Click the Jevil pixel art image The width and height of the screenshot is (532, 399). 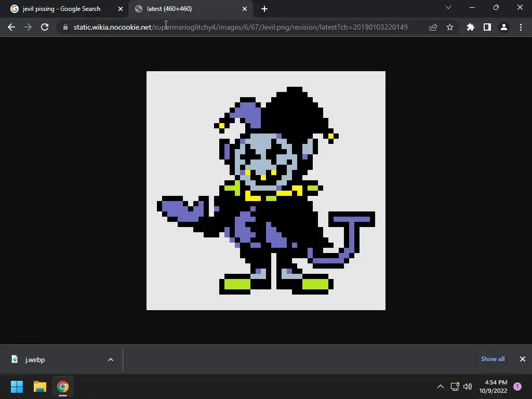click(265, 190)
